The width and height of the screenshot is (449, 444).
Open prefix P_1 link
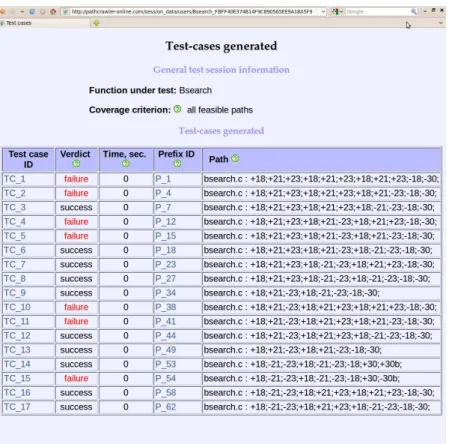[163, 179]
